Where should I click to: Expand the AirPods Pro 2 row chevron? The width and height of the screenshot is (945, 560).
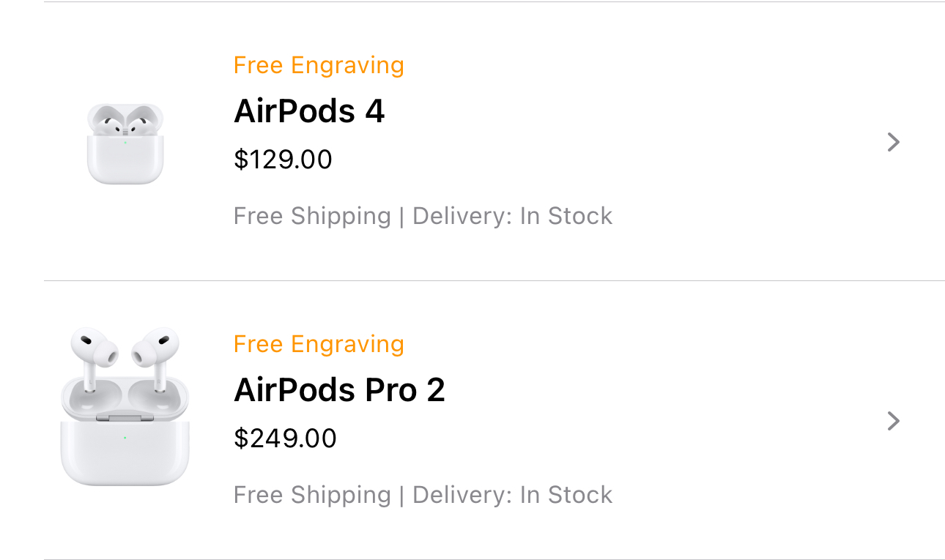point(892,421)
